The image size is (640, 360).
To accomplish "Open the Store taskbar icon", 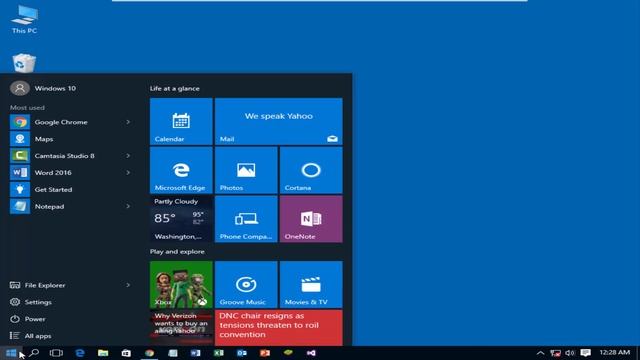I will tap(126, 353).
